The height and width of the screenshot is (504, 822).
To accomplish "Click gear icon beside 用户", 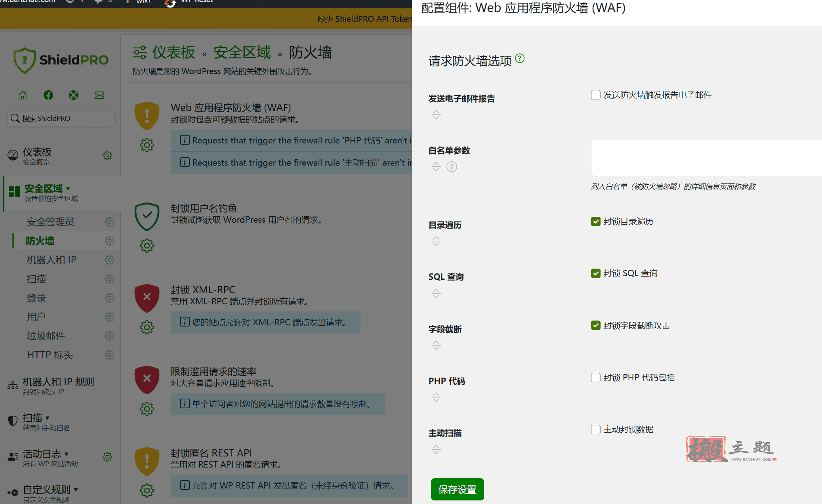I will 110,317.
